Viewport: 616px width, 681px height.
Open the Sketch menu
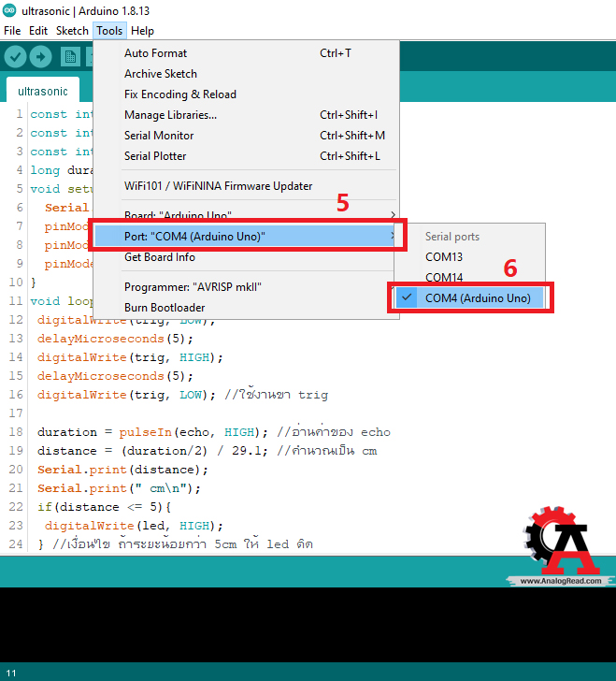72,31
